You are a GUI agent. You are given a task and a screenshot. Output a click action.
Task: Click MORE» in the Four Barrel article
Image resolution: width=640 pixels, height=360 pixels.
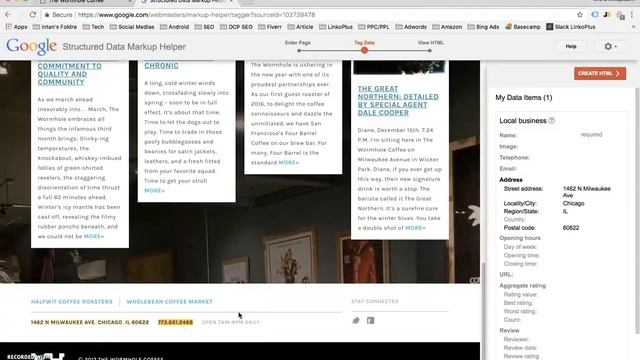[289, 162]
